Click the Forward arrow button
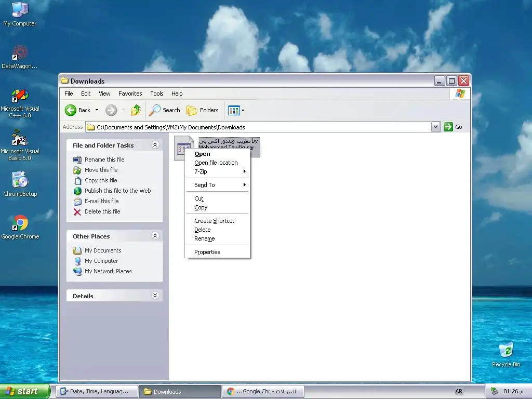532x399 pixels. (x=111, y=110)
